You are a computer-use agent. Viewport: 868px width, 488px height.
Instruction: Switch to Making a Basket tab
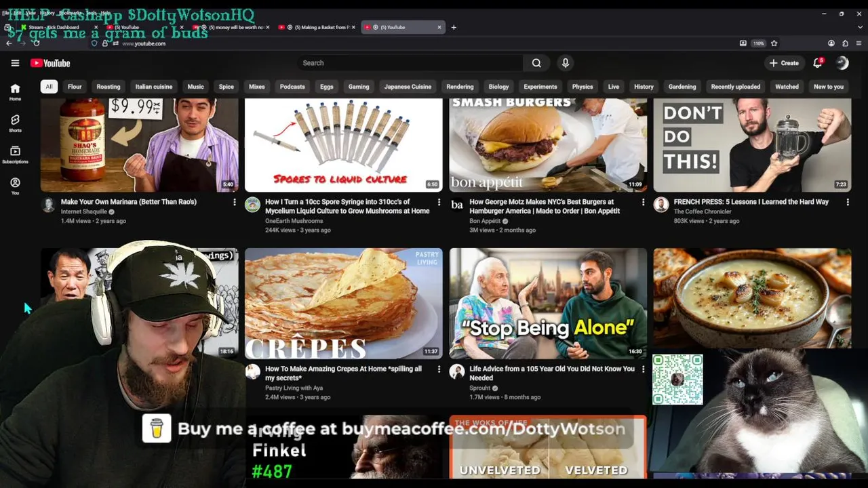tap(317, 27)
